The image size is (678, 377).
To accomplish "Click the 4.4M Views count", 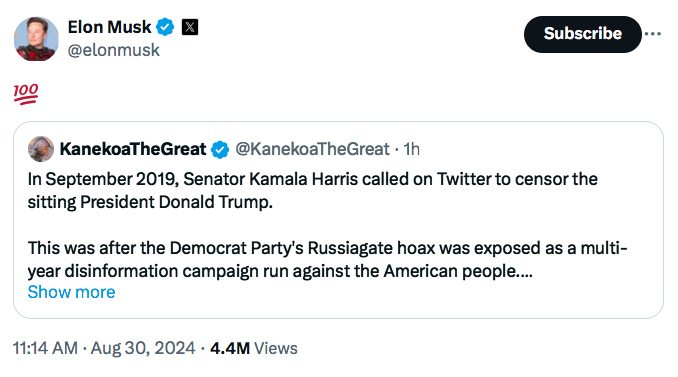I will pyautogui.click(x=254, y=348).
